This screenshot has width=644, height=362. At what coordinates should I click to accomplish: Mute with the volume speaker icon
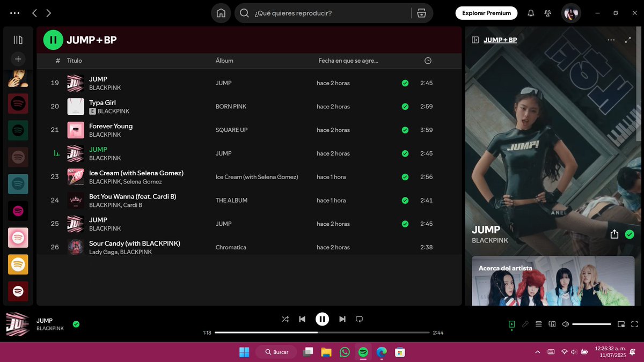point(566,324)
